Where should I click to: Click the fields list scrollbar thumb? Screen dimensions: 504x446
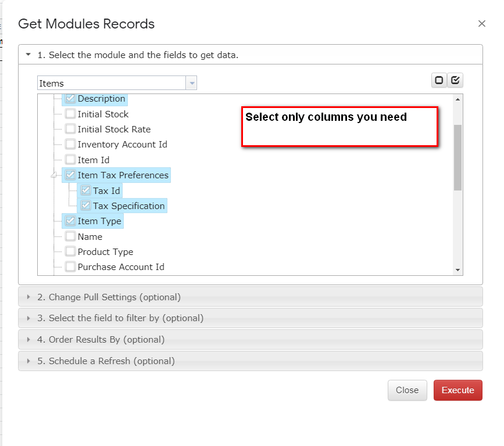click(x=457, y=157)
